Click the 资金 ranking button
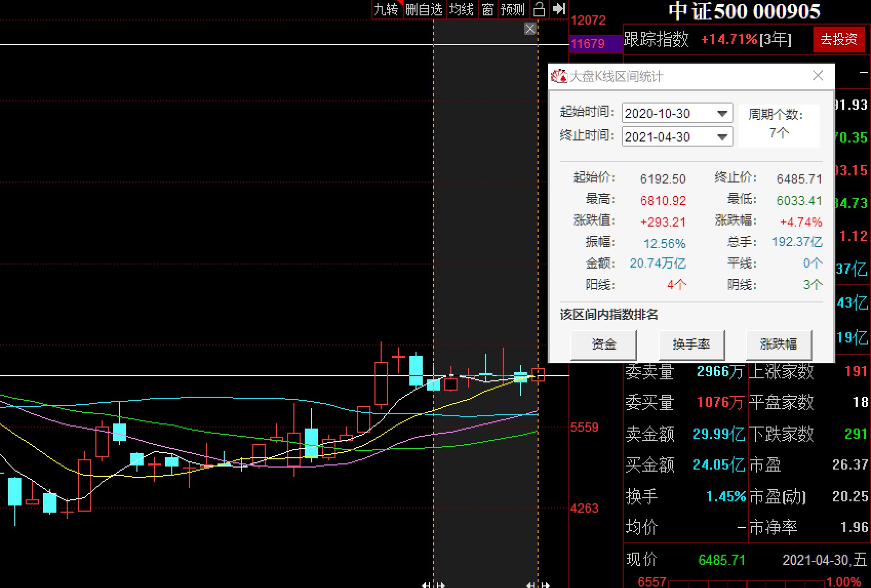The image size is (871, 588). tap(603, 344)
